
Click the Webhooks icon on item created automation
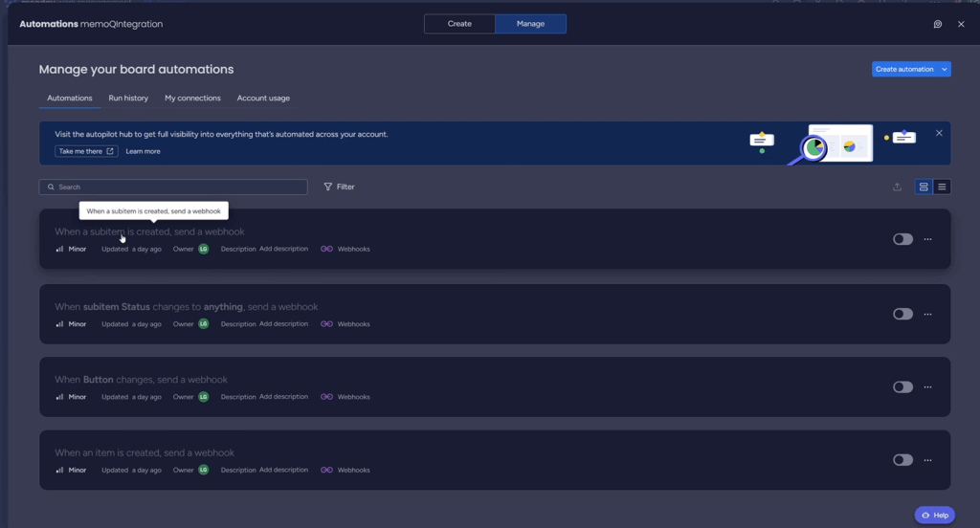(x=326, y=471)
